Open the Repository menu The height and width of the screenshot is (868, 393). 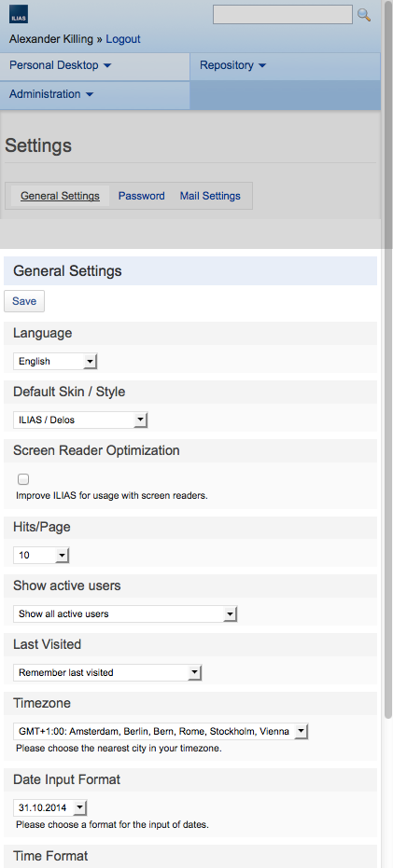pos(232,65)
